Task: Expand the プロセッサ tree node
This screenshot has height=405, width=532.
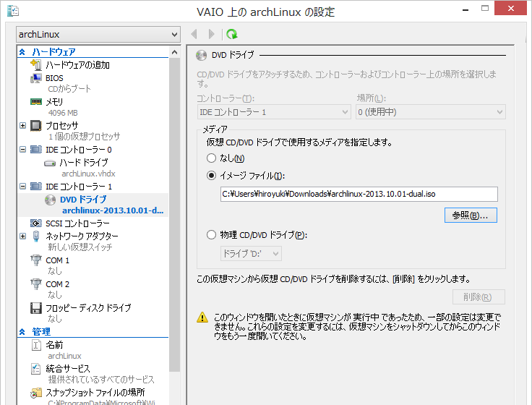Action: [22, 126]
